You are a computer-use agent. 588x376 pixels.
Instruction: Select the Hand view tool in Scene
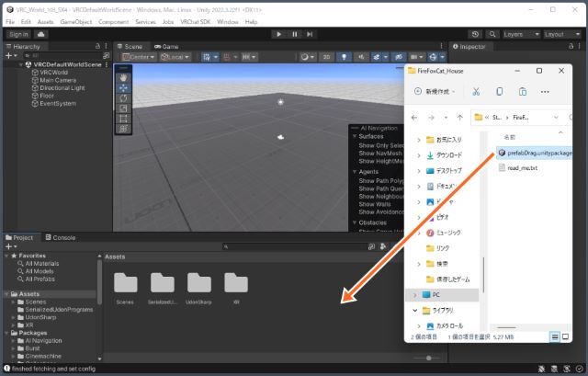[123, 77]
